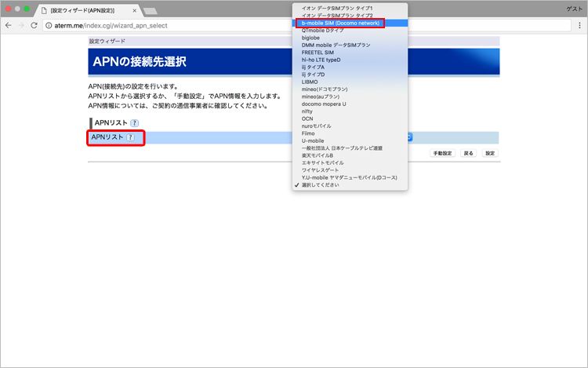Click the 手動設定 button
This screenshot has height=368, width=588.
[442, 153]
